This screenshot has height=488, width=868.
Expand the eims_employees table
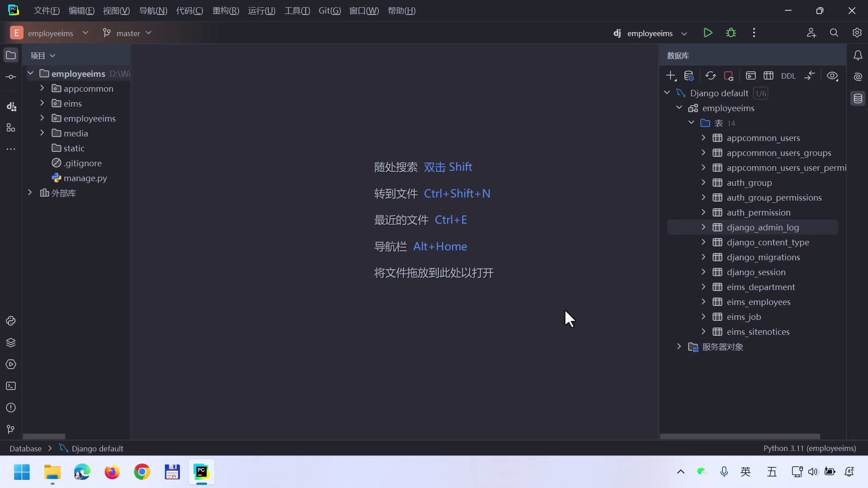[x=704, y=302]
